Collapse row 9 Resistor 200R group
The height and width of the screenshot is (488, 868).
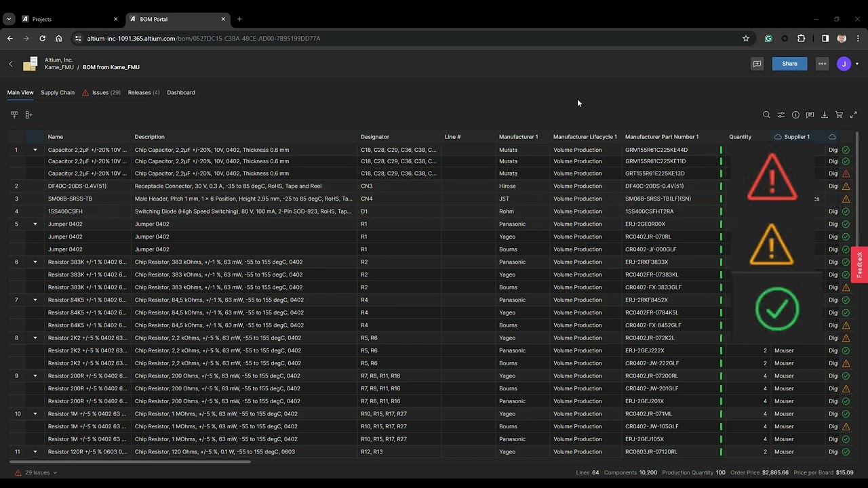pos(35,376)
